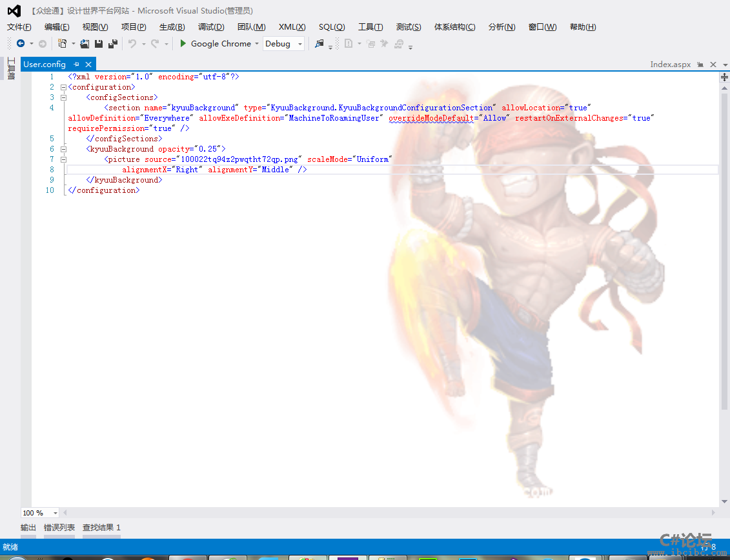Image resolution: width=730 pixels, height=560 pixels.
Task: Click the Redo arrow icon
Action: pos(155,44)
